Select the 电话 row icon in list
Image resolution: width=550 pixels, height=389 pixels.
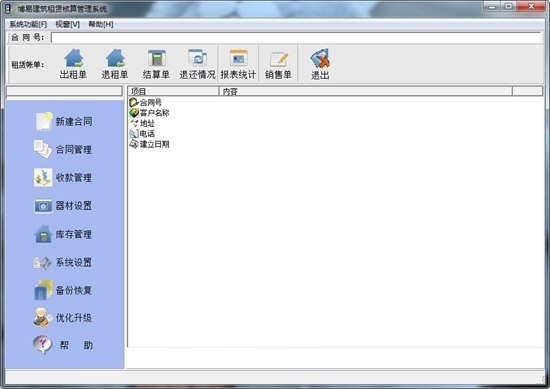(x=134, y=133)
